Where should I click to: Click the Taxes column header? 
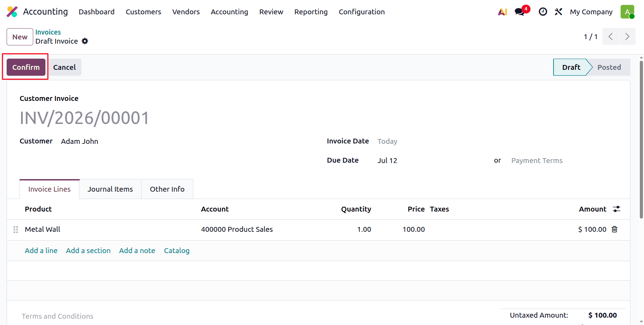(439, 209)
